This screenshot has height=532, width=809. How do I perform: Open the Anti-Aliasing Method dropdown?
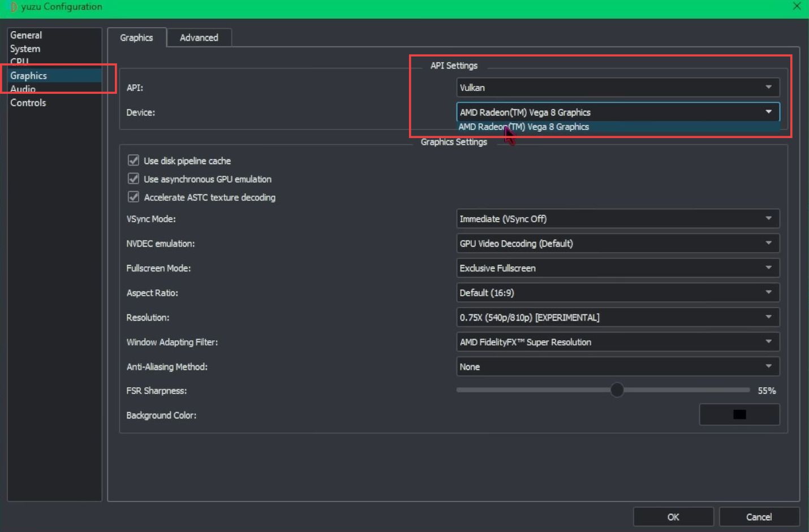(618, 366)
